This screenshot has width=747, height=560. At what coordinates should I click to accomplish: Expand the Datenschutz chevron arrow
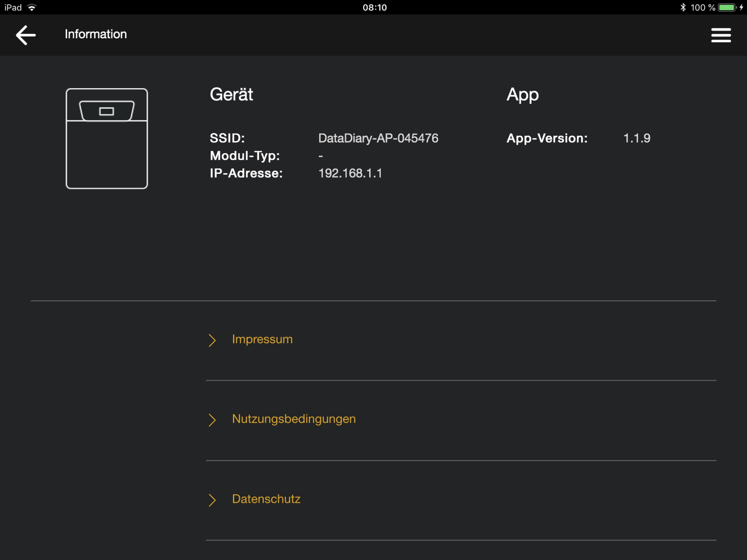click(212, 500)
